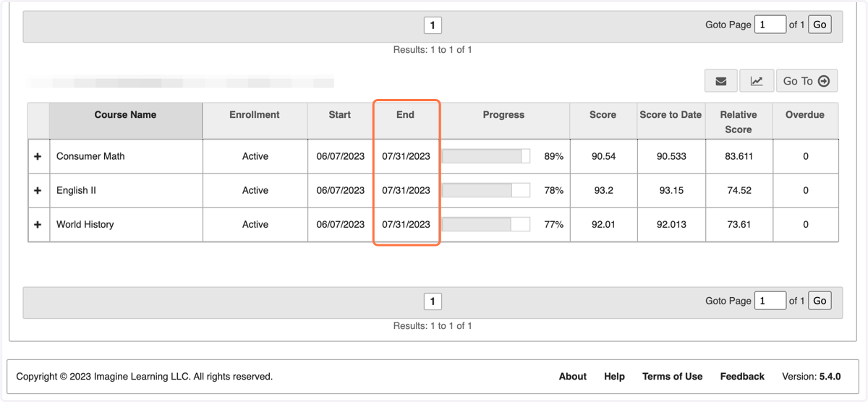Open the Feedback footer link
The height and width of the screenshot is (402, 868).
click(x=742, y=376)
